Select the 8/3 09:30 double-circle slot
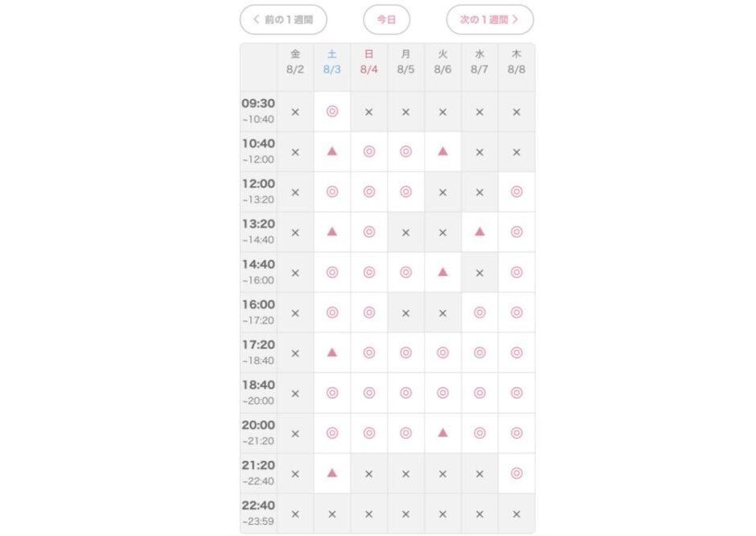 (331, 111)
